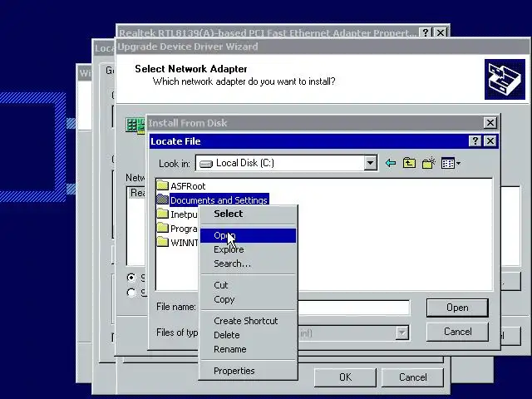Click the ASFRoot folder icon
Screen dimensions: 532x399
tap(163, 185)
